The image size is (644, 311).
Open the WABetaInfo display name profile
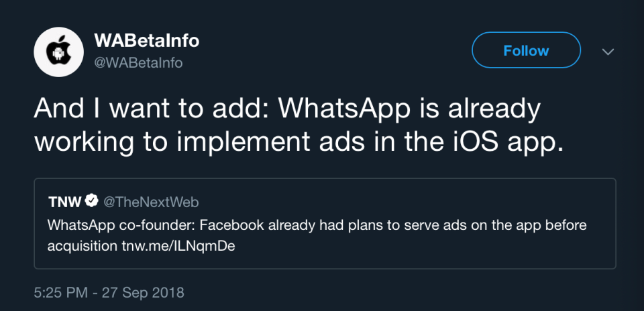pyautogui.click(x=146, y=41)
